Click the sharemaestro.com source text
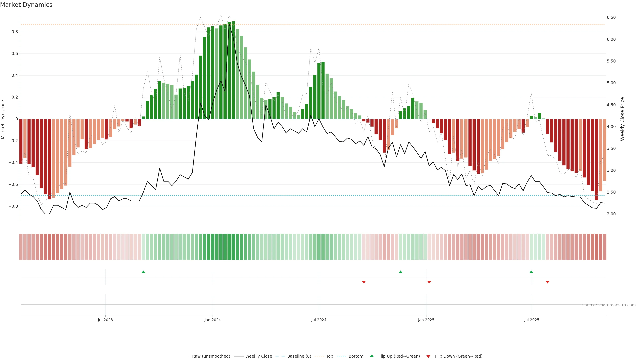Screen dimensions: 644x362 [x=609, y=305]
